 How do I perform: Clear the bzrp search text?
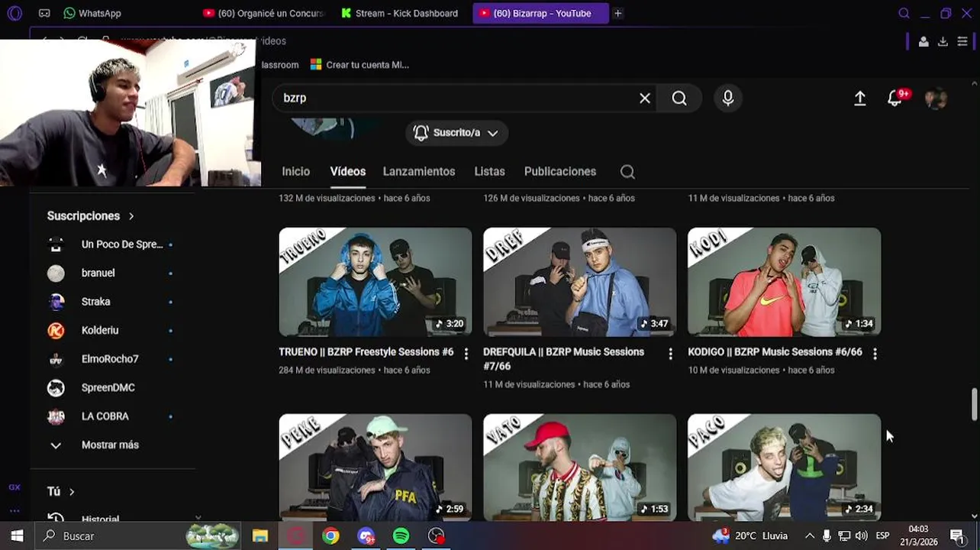coord(645,98)
